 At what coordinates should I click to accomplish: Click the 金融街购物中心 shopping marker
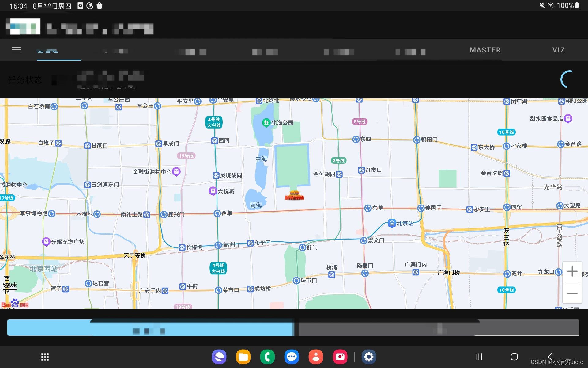coord(176,171)
